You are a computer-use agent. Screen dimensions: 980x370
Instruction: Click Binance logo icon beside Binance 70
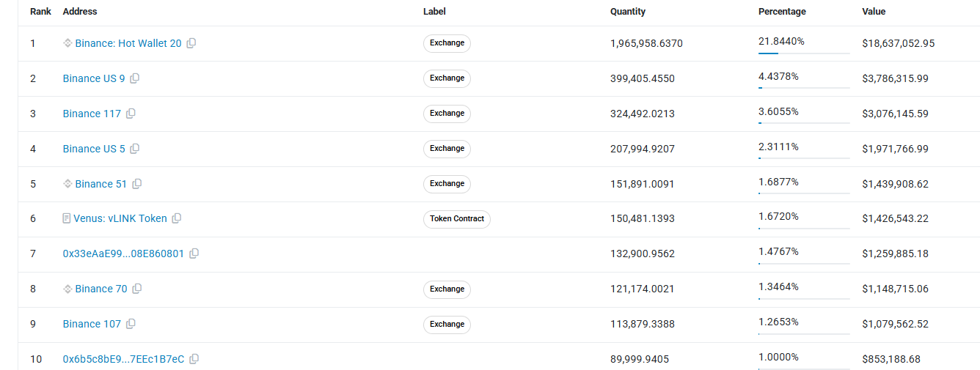tap(67, 289)
